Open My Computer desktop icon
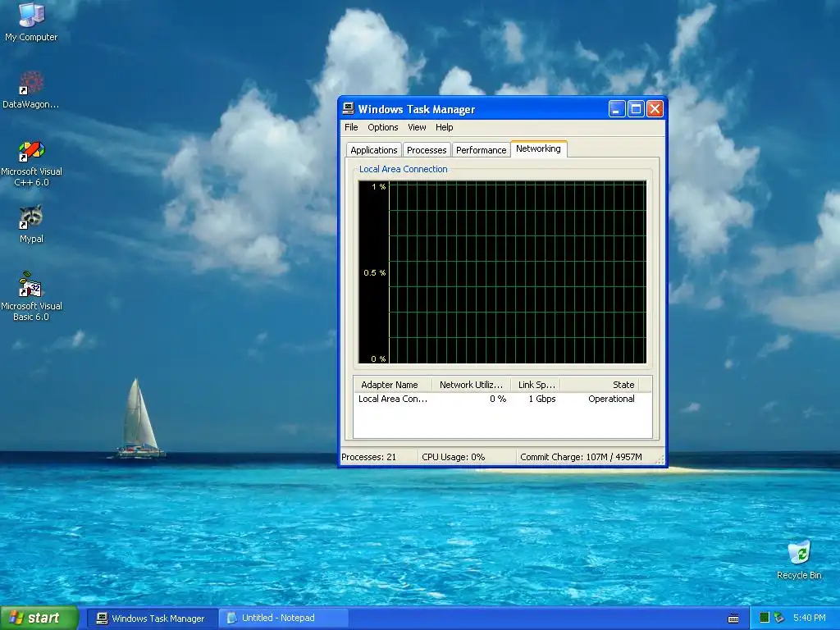 click(x=31, y=21)
